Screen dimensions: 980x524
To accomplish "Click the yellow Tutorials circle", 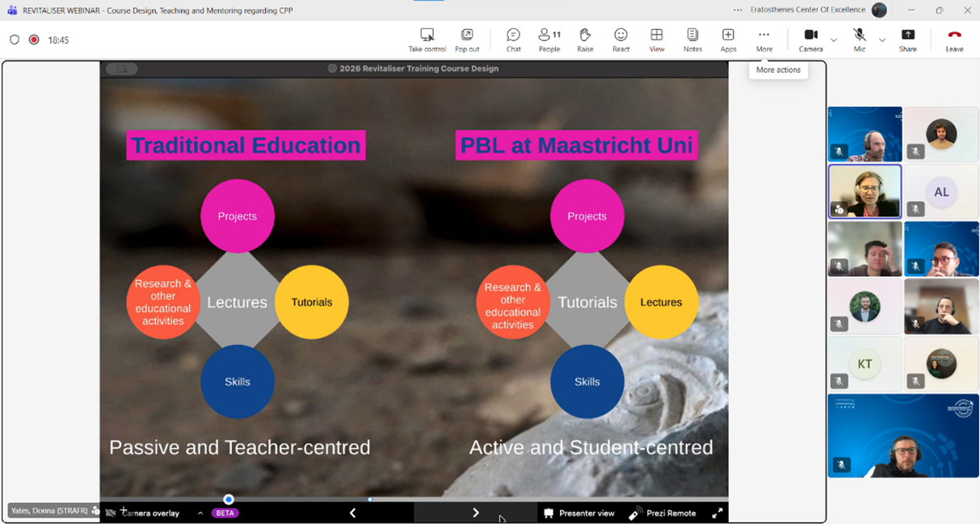I will click(x=312, y=302).
